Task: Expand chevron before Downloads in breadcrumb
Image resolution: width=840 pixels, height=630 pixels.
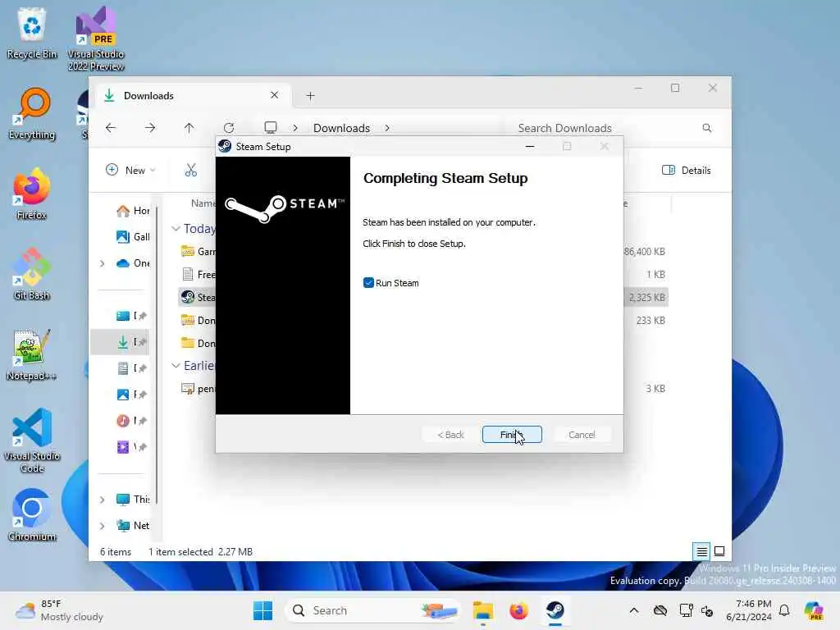Action: click(x=295, y=128)
